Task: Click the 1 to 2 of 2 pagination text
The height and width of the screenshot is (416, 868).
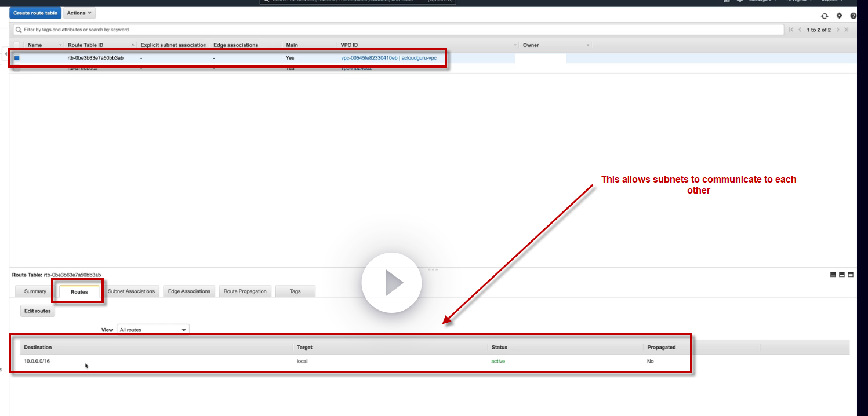Action: click(x=819, y=30)
